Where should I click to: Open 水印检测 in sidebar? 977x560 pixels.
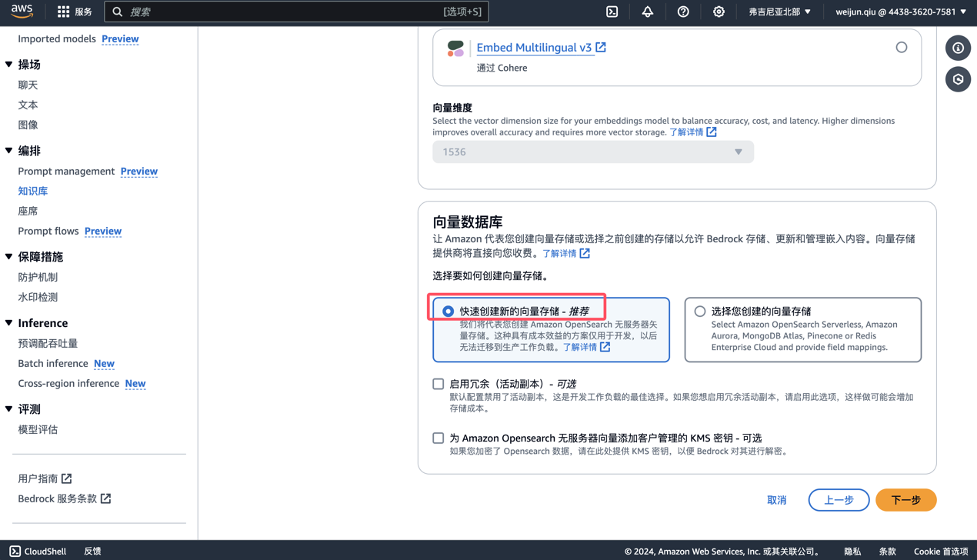(x=38, y=297)
